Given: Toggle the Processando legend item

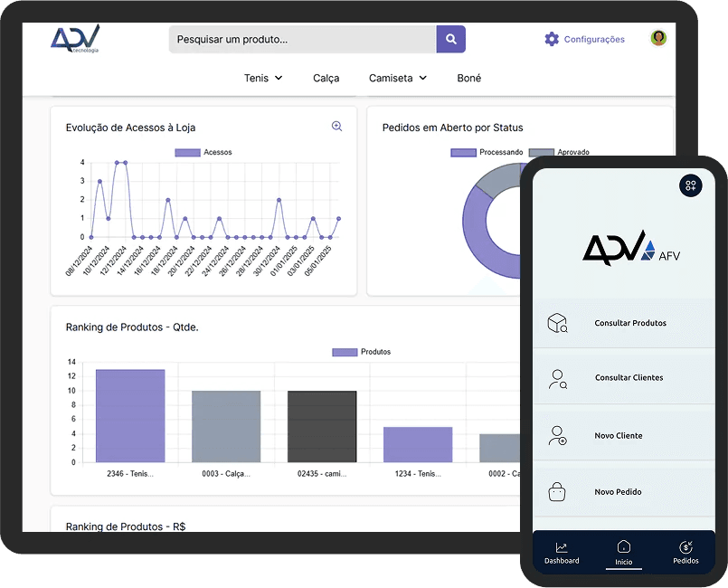Looking at the screenshot, I should [x=487, y=153].
